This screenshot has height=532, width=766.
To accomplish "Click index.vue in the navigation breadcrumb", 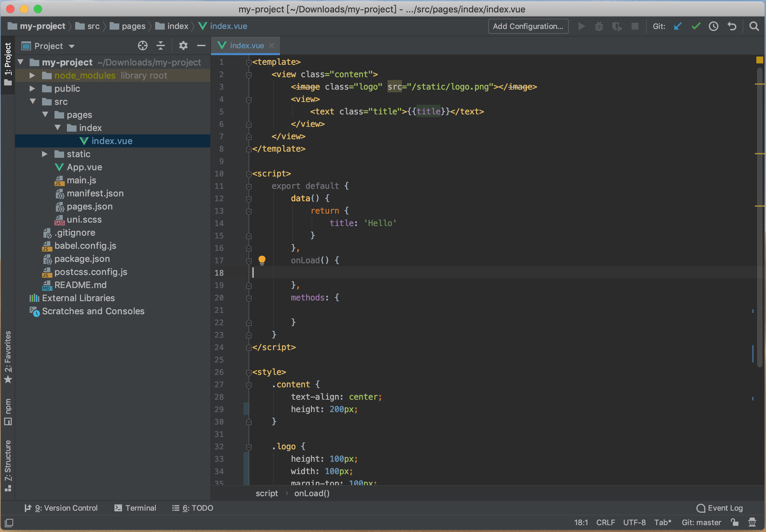I will [x=223, y=26].
